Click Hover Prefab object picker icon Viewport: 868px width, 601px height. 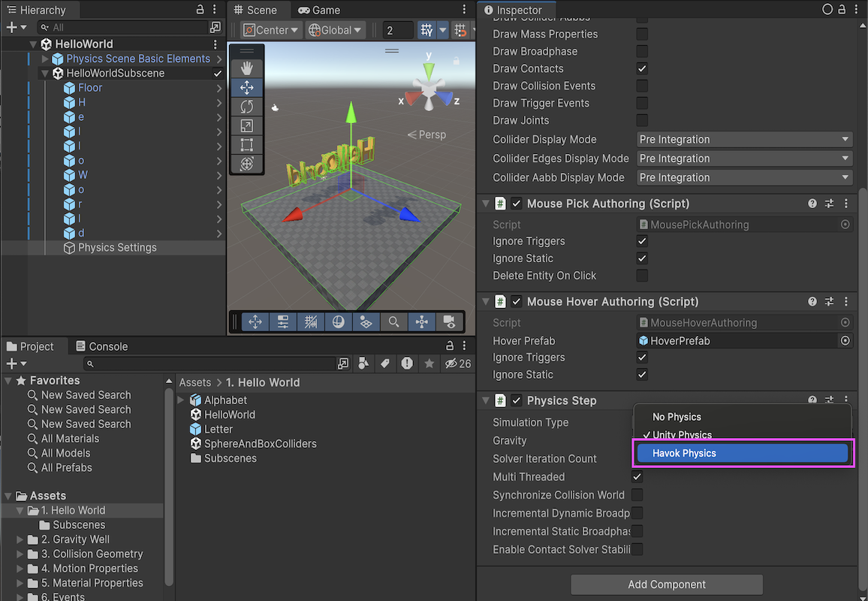pyautogui.click(x=845, y=341)
